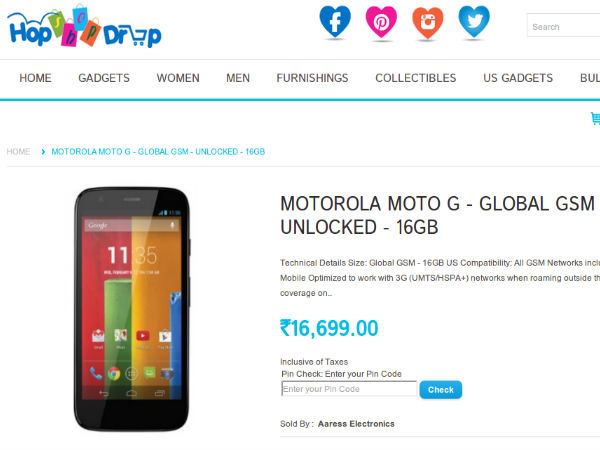Open the Instagram heart icon
The height and width of the screenshot is (450, 600).
click(428, 22)
